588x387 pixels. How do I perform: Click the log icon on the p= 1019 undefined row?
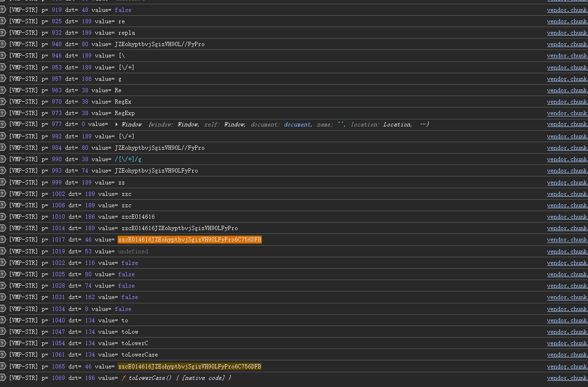tap(3, 252)
